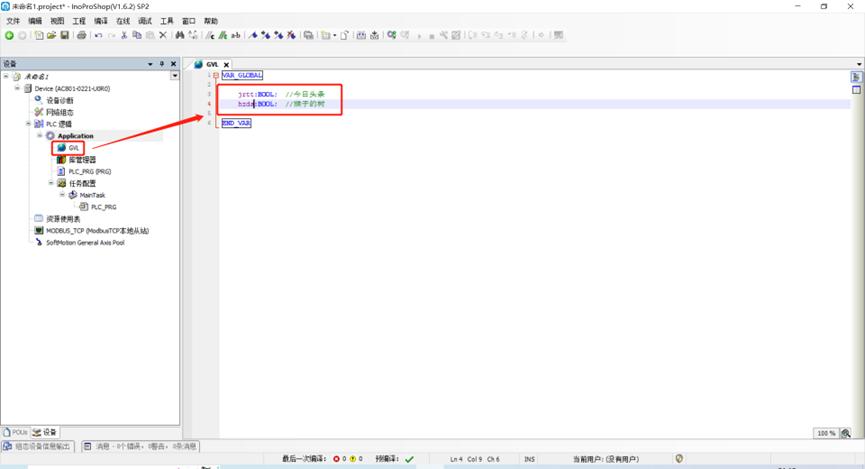Switch to the POUs tab

(16, 432)
